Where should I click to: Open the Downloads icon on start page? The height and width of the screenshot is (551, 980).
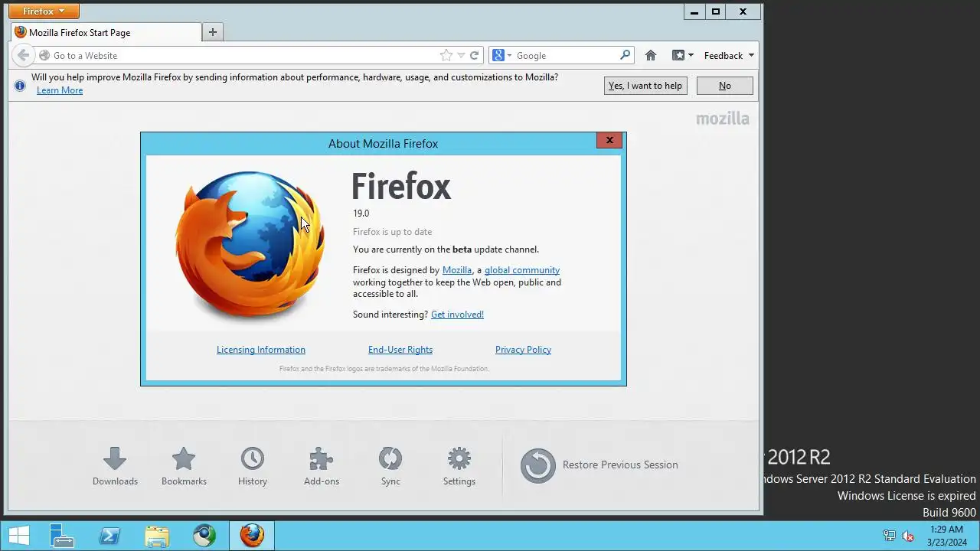point(115,466)
